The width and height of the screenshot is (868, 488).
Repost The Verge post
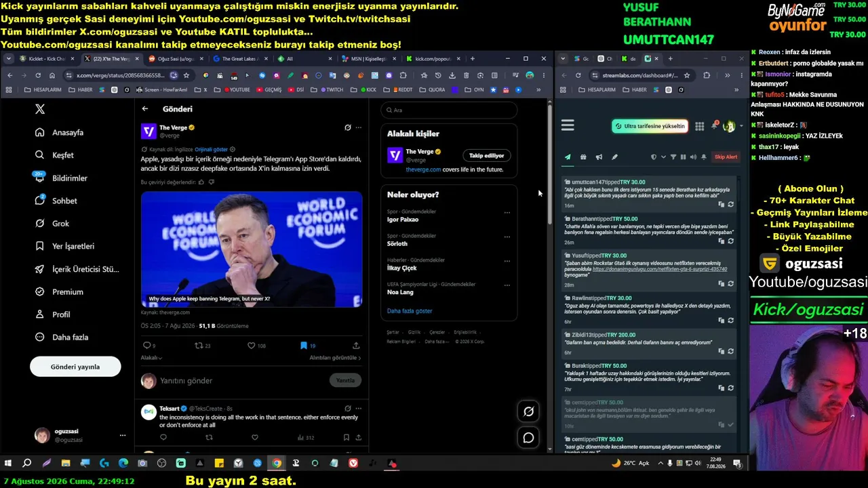pos(203,346)
